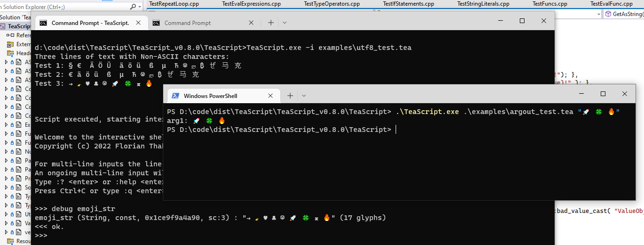
Task: Expand the 'So' header file node
Action: click(x=6, y=188)
